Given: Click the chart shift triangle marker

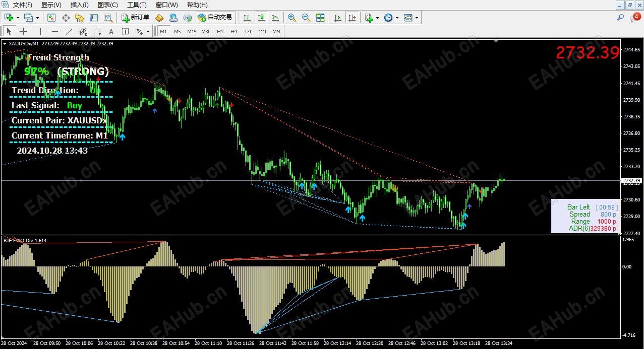Looking at the screenshot, I should 496,41.
